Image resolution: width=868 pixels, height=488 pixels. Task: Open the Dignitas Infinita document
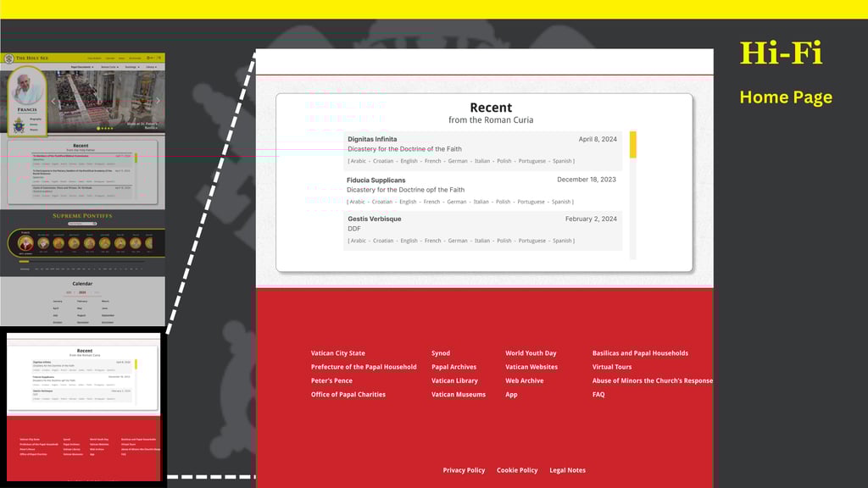(372, 140)
